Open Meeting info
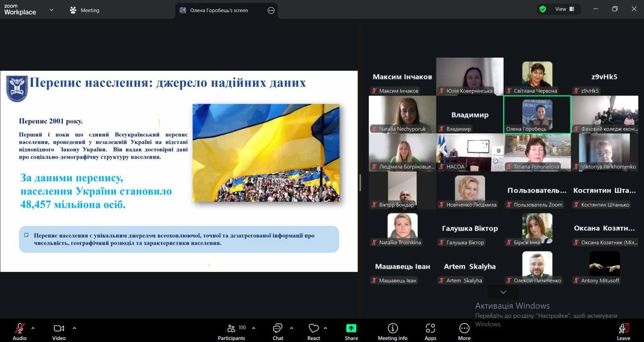 click(x=392, y=332)
